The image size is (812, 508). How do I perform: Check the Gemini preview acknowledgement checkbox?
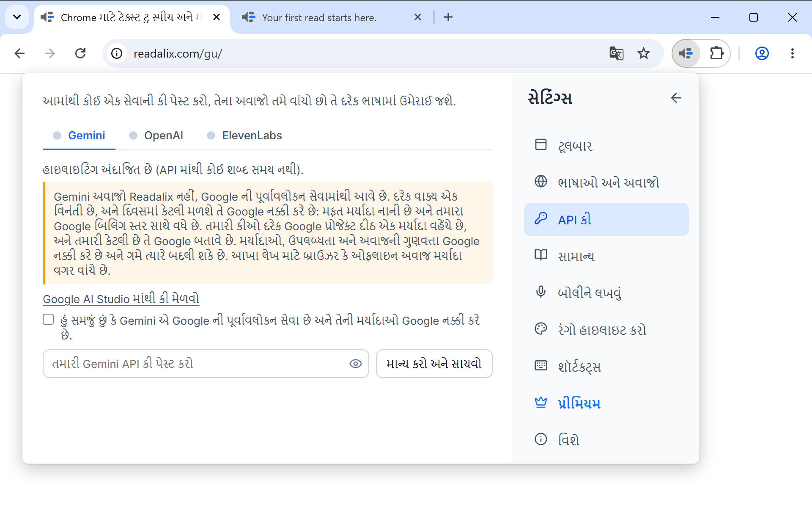[x=48, y=319]
